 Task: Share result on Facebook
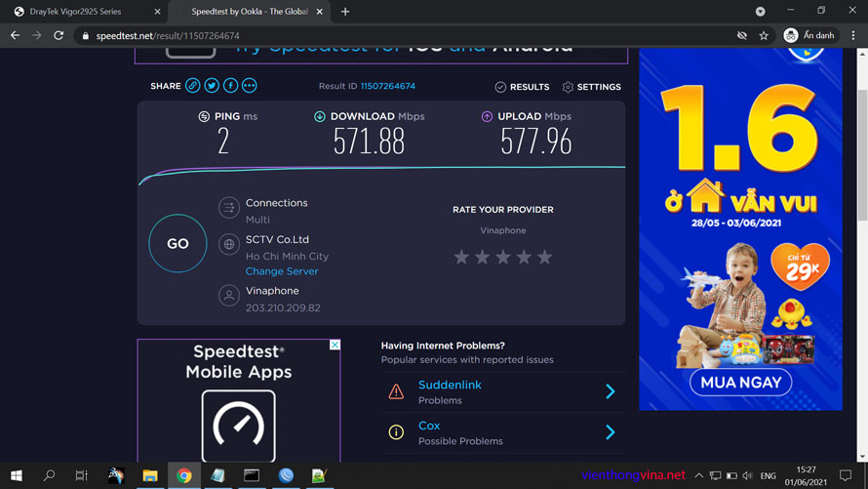(230, 86)
